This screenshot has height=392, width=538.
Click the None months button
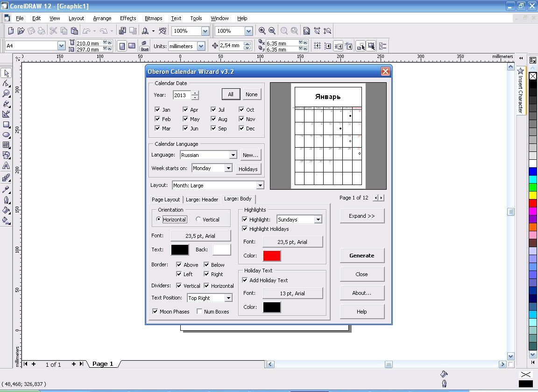tap(252, 94)
